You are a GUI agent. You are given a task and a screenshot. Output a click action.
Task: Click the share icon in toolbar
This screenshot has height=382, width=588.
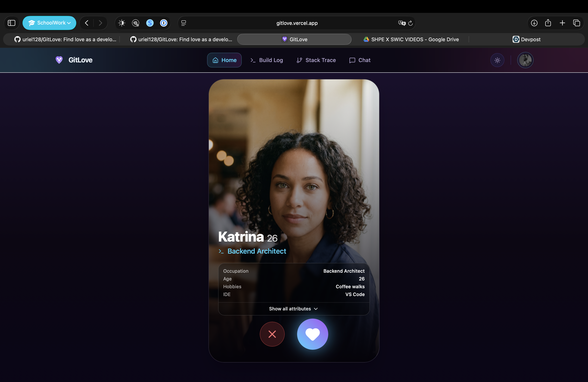coord(548,23)
